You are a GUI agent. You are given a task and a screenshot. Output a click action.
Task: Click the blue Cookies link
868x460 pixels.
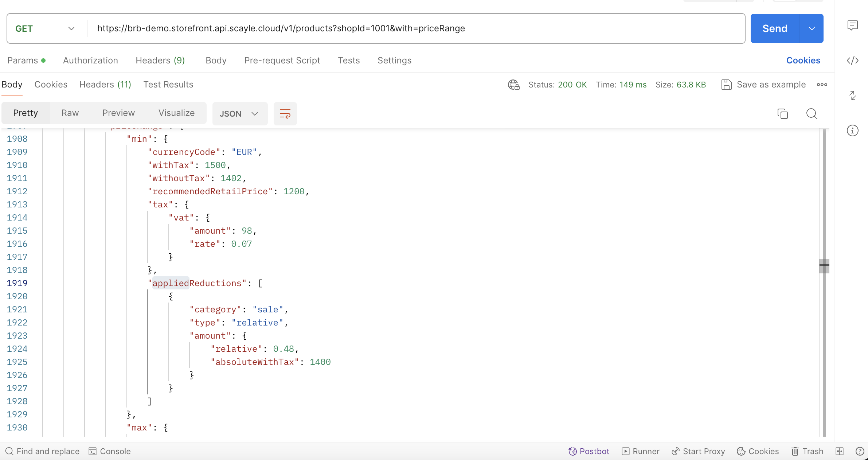[803, 61]
